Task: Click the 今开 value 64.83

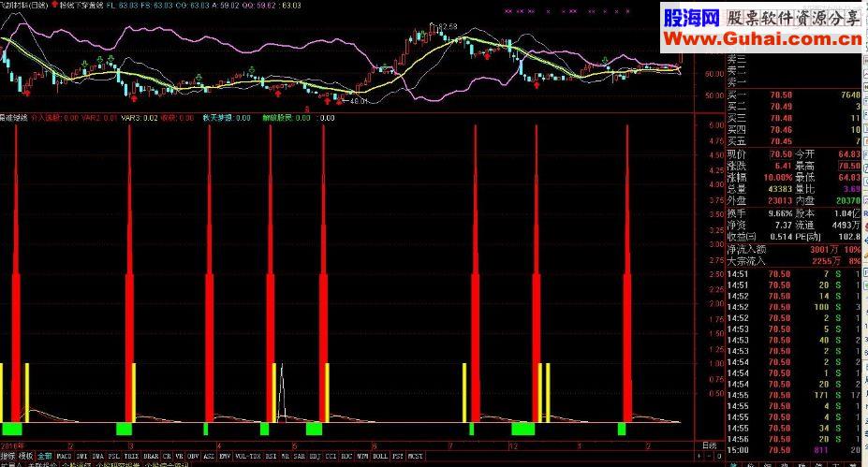Action: point(850,154)
